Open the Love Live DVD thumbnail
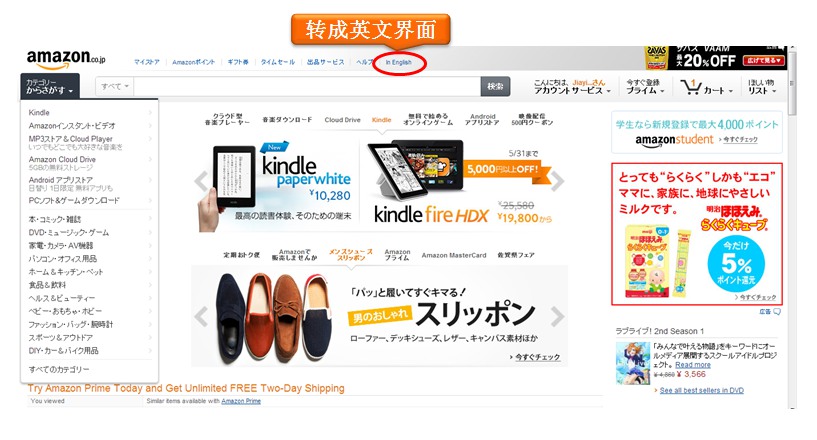This screenshot has width=817, height=440. (633, 363)
